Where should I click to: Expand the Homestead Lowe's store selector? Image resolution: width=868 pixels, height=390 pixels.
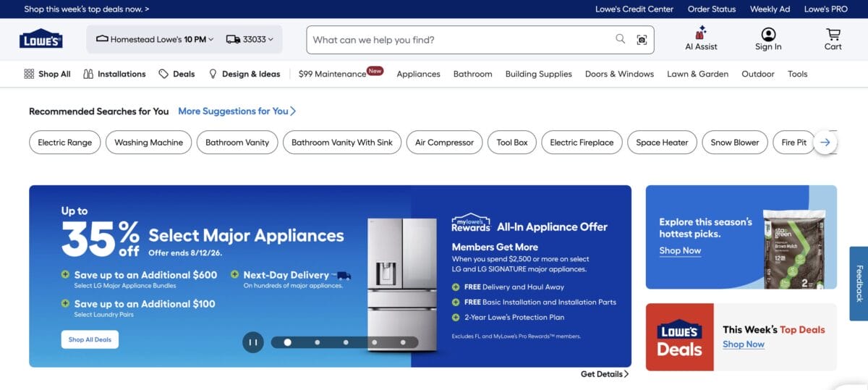(x=155, y=40)
